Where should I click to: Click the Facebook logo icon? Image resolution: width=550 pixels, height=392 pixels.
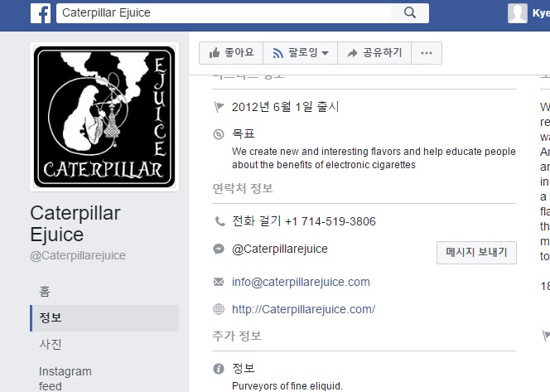[41, 13]
